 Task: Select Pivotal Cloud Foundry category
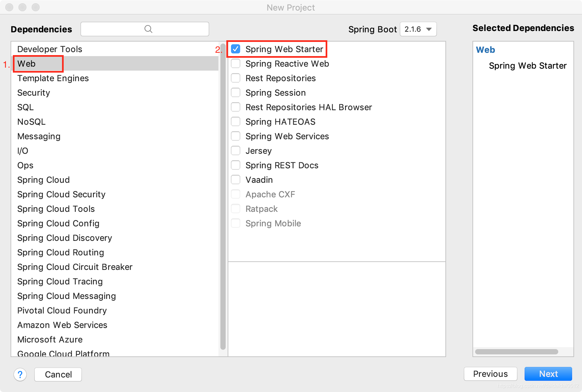(x=115, y=310)
